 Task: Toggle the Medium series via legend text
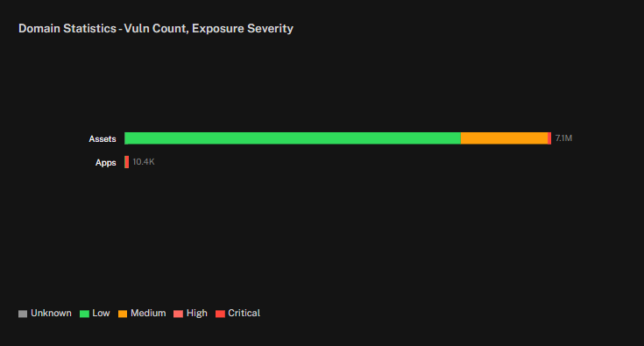pyautogui.click(x=148, y=314)
